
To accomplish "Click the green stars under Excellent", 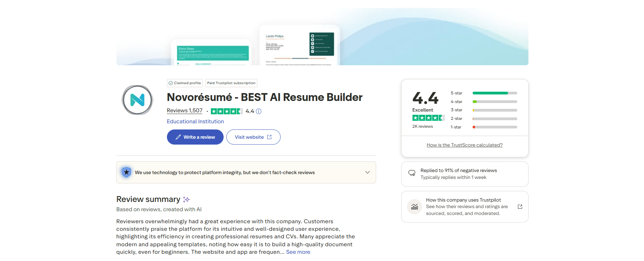I will (x=428, y=118).
